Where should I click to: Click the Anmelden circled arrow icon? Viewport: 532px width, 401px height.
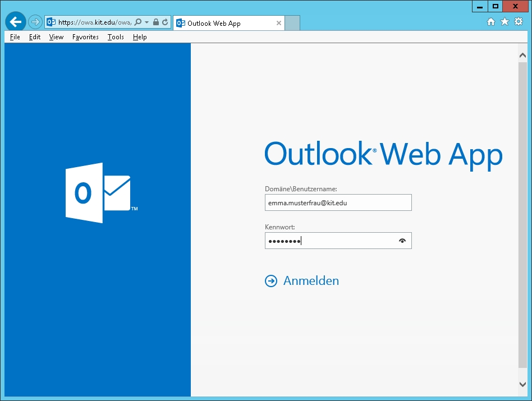[x=271, y=281]
